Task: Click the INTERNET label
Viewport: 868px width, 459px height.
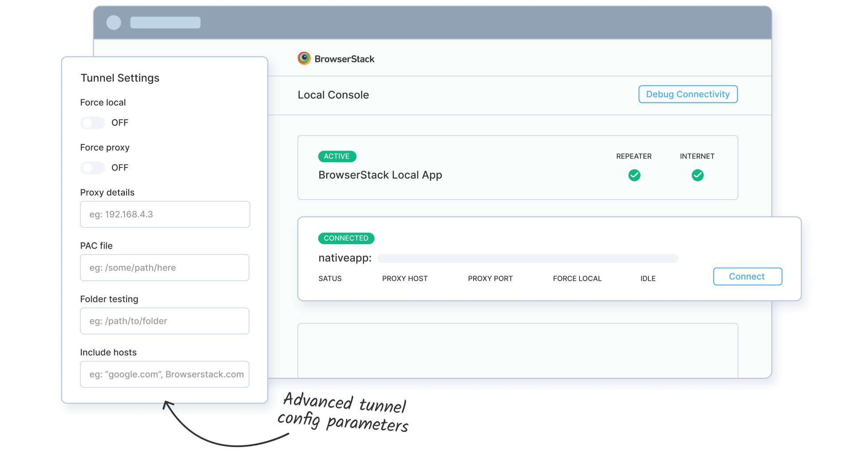Action: pos(697,156)
